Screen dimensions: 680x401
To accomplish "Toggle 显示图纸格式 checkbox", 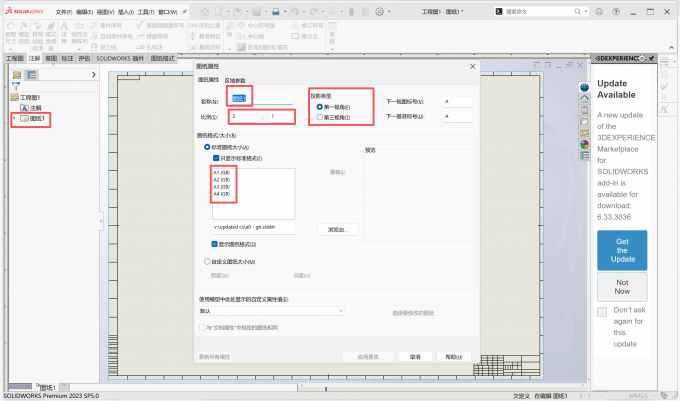I will point(215,243).
